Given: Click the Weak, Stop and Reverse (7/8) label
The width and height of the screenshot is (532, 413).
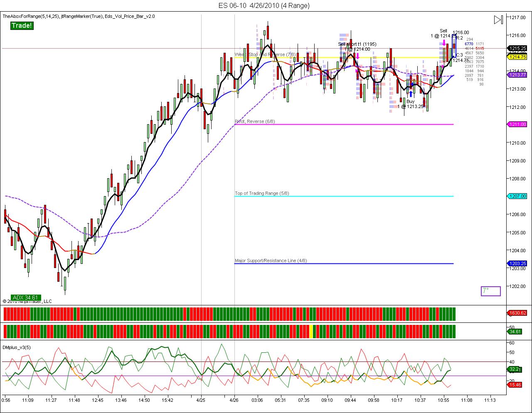Looking at the screenshot, I should click(265, 54).
